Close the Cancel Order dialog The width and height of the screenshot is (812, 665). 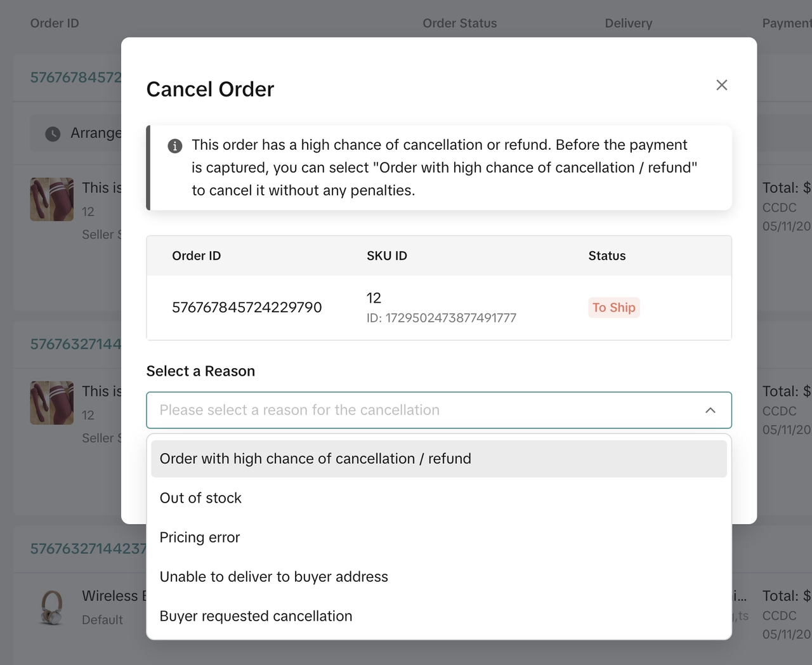pos(721,85)
